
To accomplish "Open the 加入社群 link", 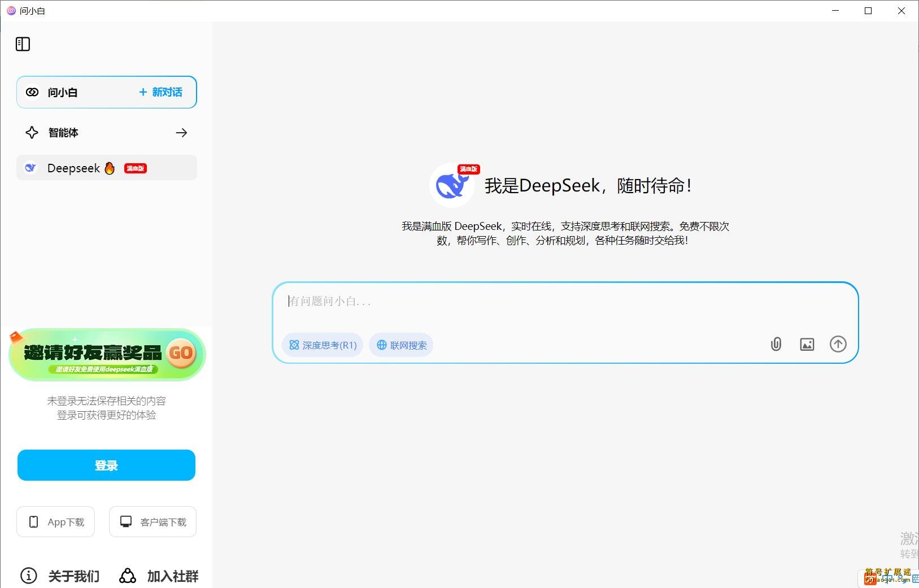I will pos(173,576).
